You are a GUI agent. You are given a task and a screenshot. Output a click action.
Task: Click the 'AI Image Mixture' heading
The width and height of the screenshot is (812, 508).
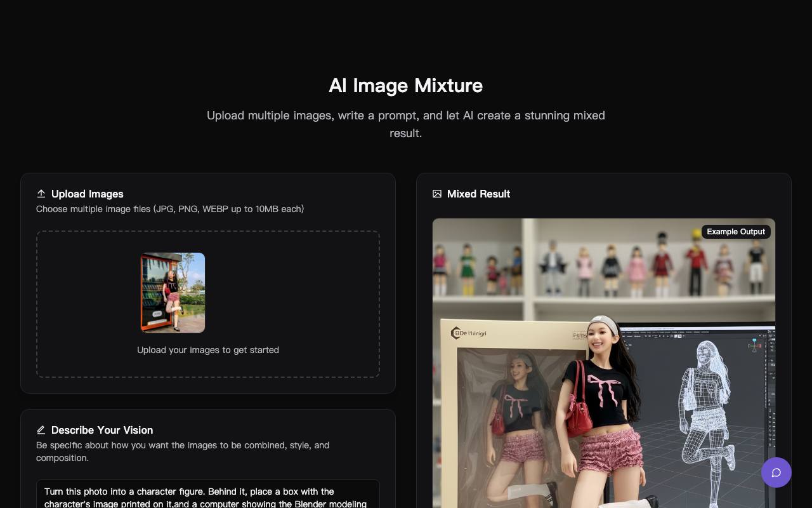(406, 86)
